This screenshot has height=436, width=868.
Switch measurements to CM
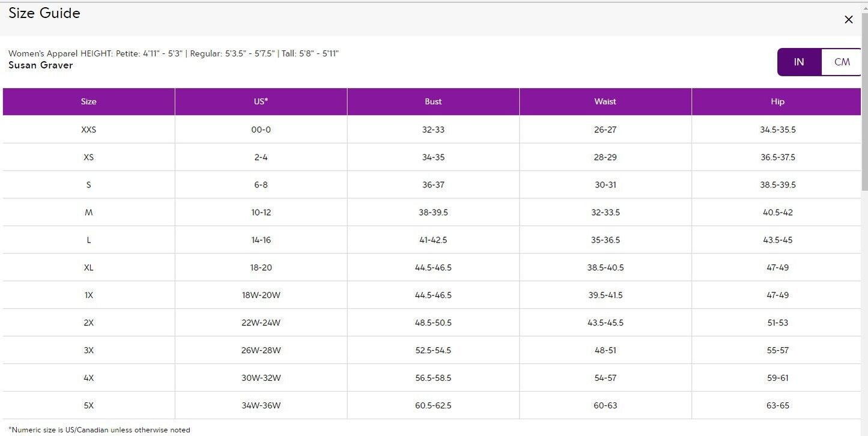(x=842, y=62)
